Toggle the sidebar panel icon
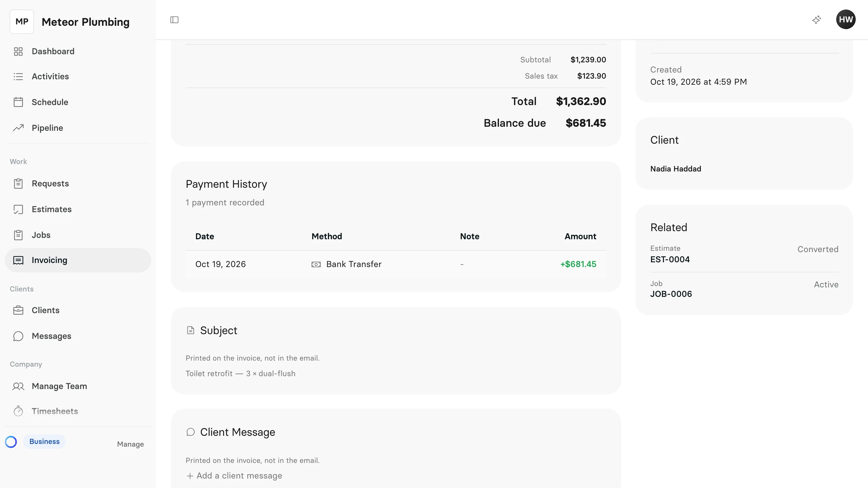Screen dimensions: 868x488 coord(174,20)
